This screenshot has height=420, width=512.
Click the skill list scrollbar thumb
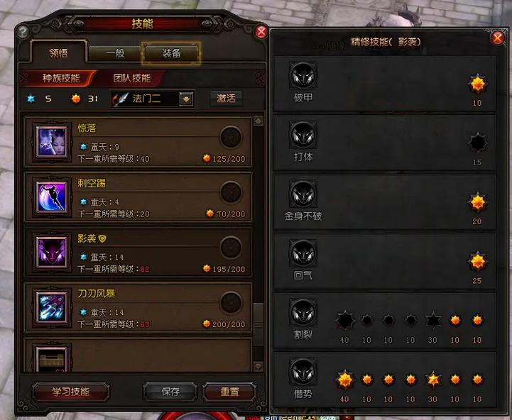258,324
